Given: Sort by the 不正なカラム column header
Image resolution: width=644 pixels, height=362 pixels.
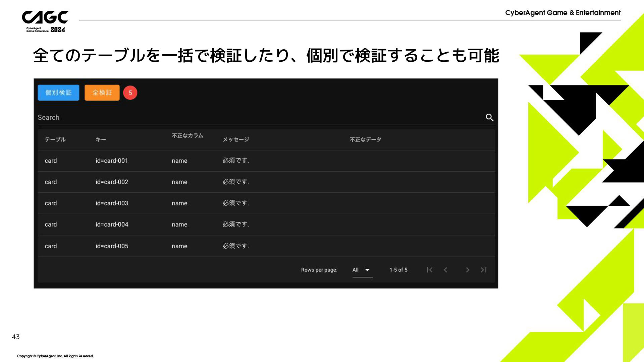Looking at the screenshot, I should click(187, 136).
